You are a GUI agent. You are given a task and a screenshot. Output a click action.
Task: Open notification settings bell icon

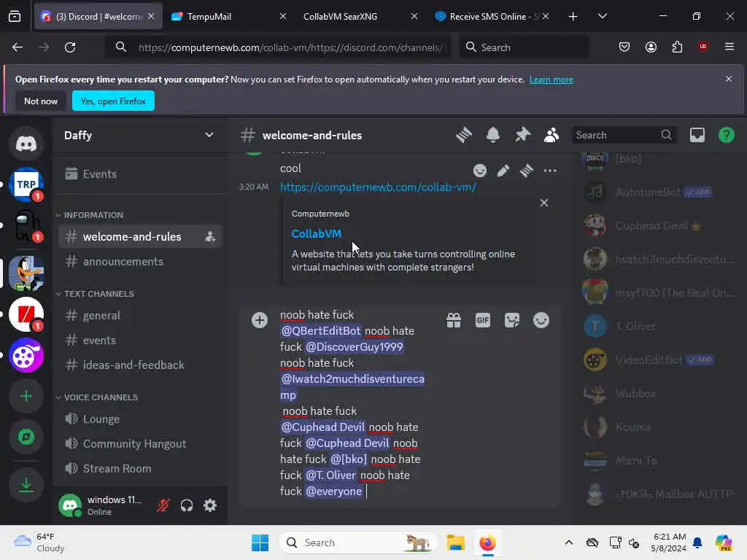pos(493,135)
